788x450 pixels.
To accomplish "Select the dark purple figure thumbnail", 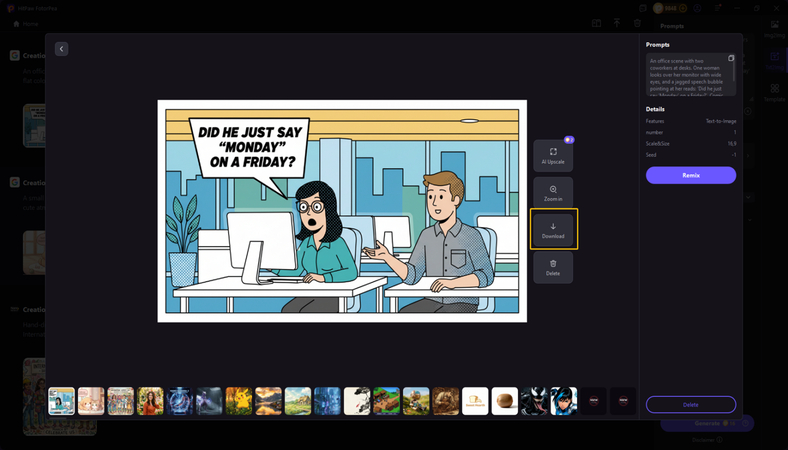I will pos(209,401).
